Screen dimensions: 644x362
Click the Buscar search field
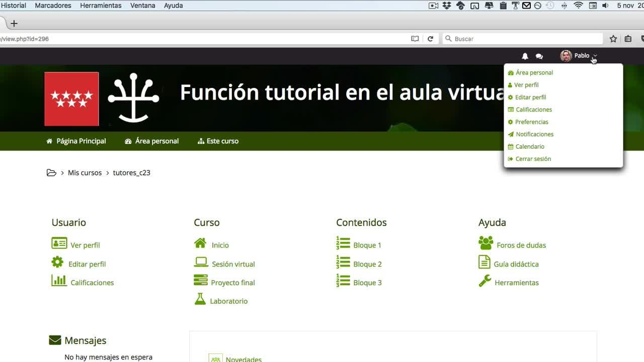(x=522, y=39)
